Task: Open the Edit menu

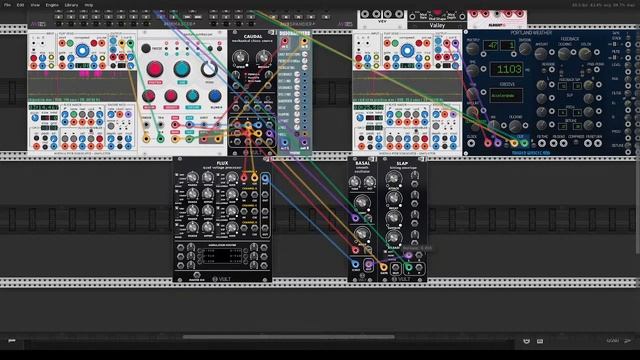Action: (20, 5)
